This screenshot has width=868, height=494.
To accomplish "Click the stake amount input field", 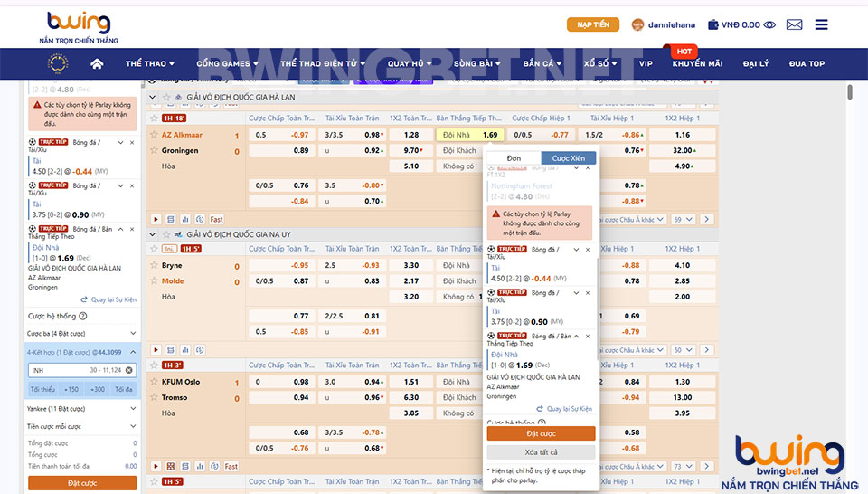I will [72, 370].
